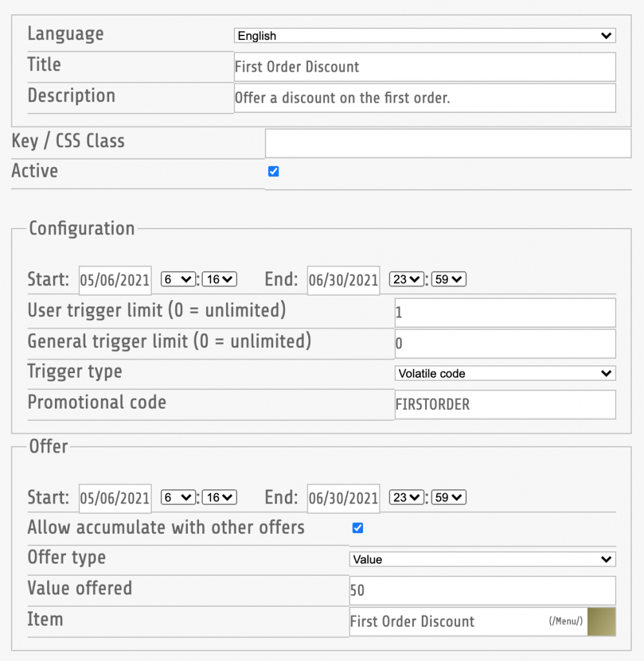Click Offer End date field
Image resolution: width=644 pixels, height=661 pixels.
point(343,498)
